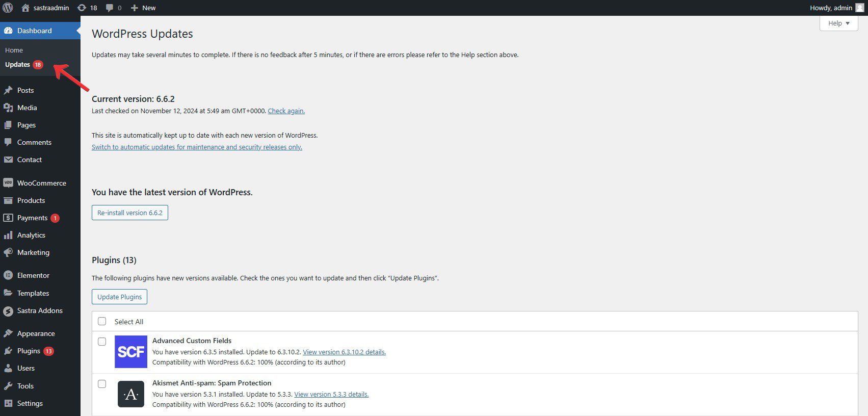The image size is (868, 416).
Task: Click the WooCommerce logo icon
Action: click(8, 183)
